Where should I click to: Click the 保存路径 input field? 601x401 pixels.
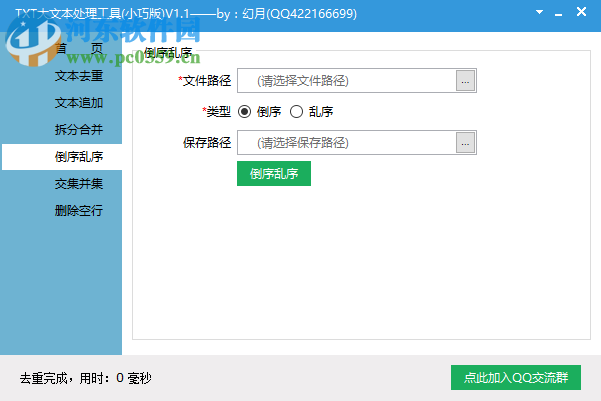pos(346,143)
